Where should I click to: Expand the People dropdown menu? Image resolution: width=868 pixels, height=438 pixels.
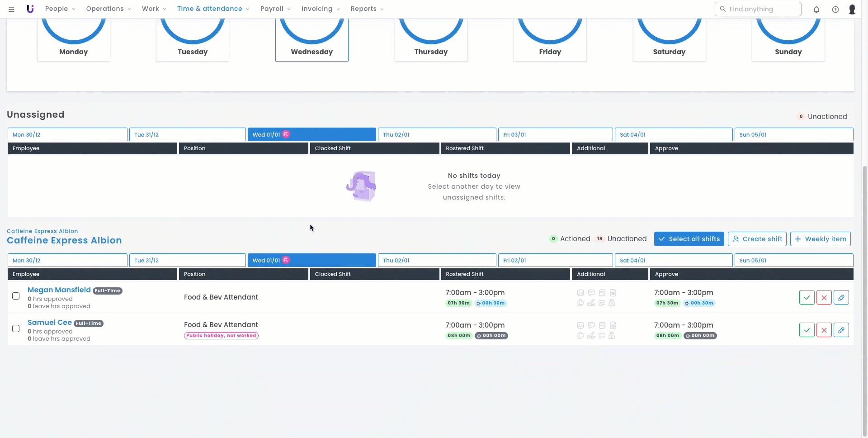point(60,9)
